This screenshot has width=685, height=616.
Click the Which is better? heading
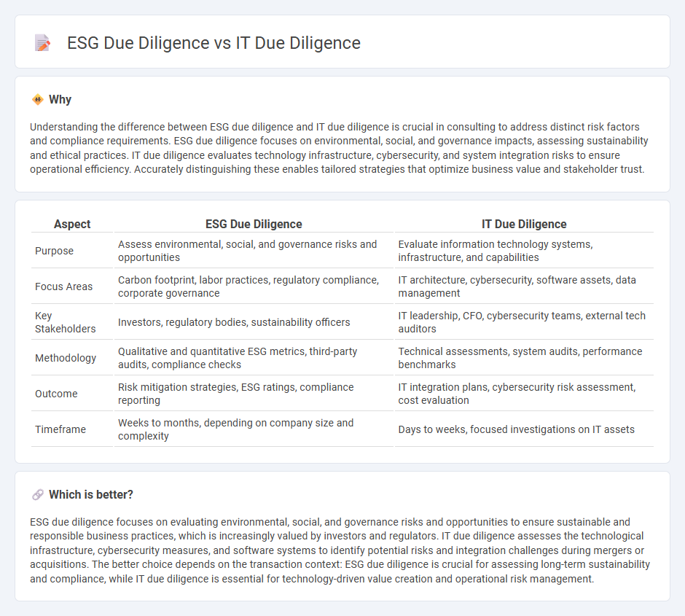pos(91,494)
